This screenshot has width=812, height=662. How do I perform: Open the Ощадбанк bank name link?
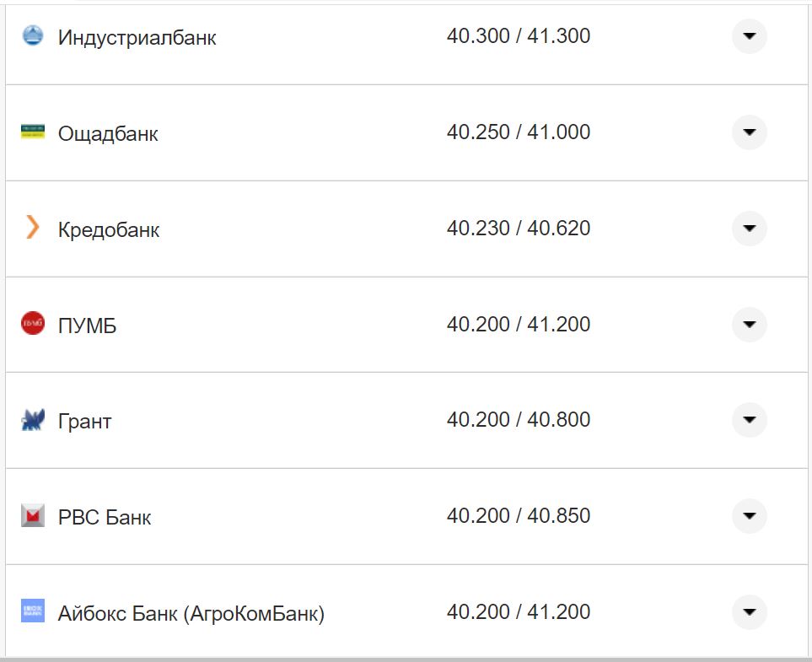pyautogui.click(x=108, y=134)
